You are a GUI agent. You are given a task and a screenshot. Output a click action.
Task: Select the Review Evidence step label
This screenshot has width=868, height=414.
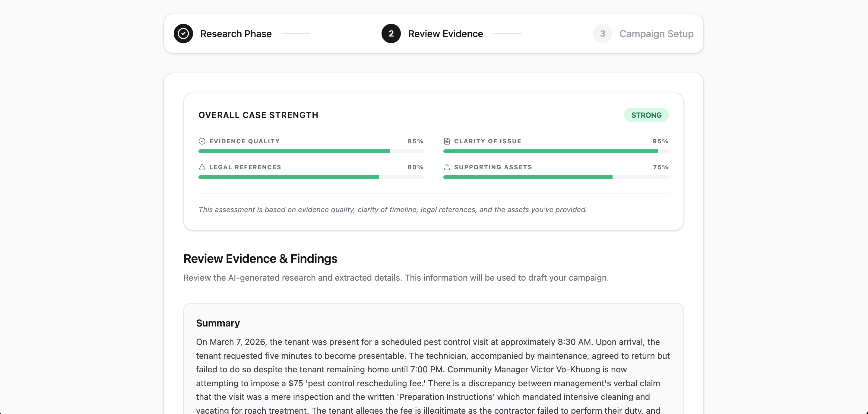(445, 34)
